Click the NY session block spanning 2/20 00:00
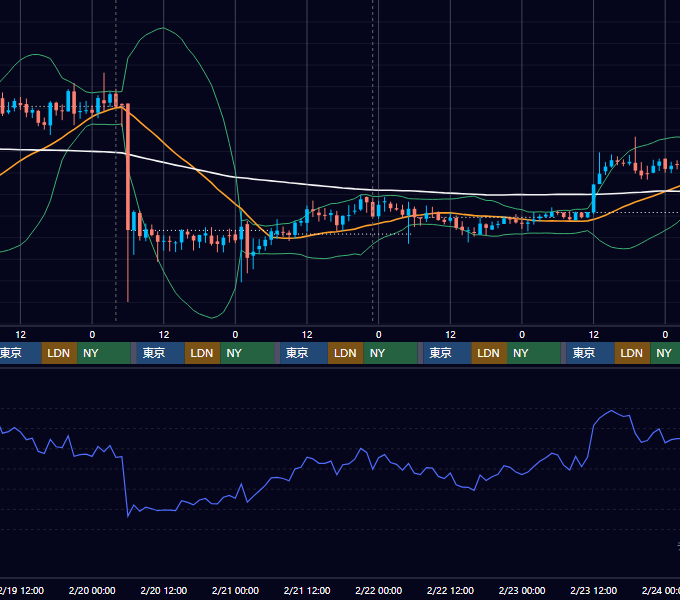The height and width of the screenshot is (600, 680). [104, 353]
